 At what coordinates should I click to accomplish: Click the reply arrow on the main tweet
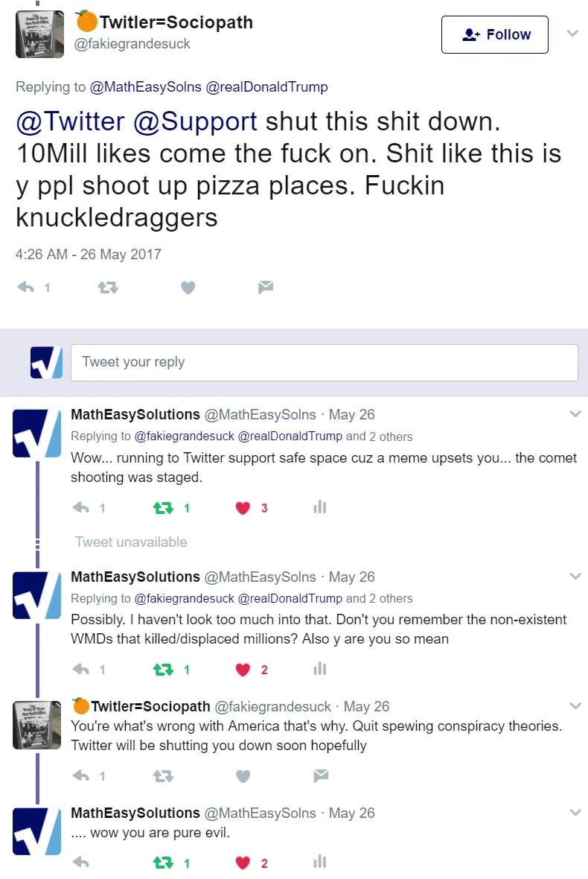26,288
